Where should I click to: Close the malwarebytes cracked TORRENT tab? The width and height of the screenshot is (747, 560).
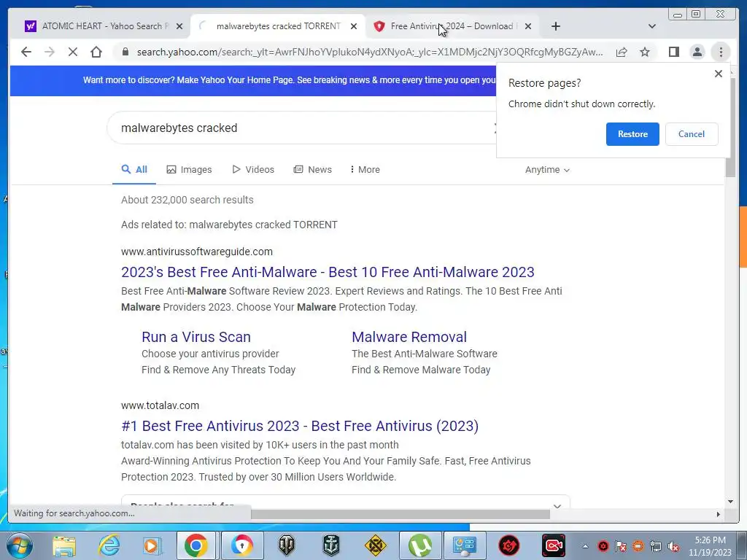point(354,26)
